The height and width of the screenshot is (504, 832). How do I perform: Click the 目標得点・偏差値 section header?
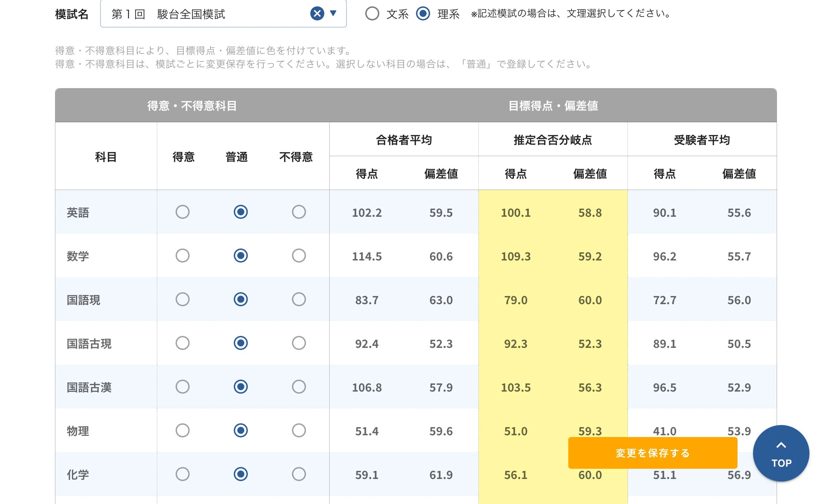553,106
